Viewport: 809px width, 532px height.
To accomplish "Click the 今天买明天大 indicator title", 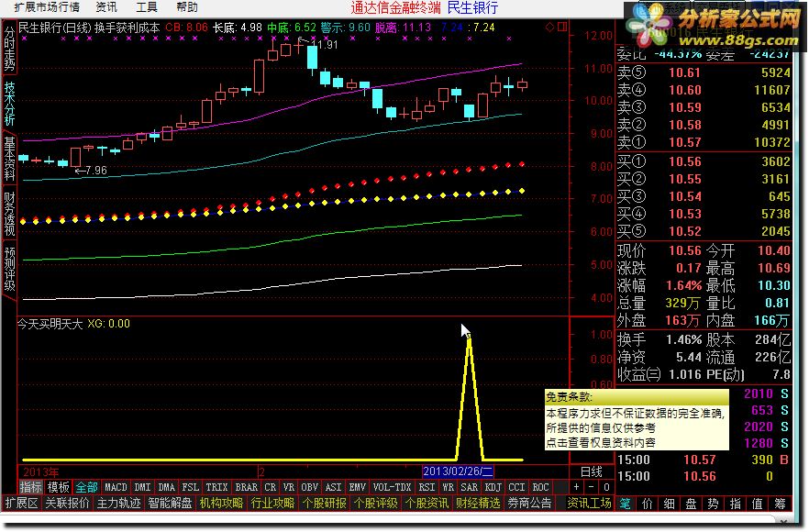I will tap(50, 324).
